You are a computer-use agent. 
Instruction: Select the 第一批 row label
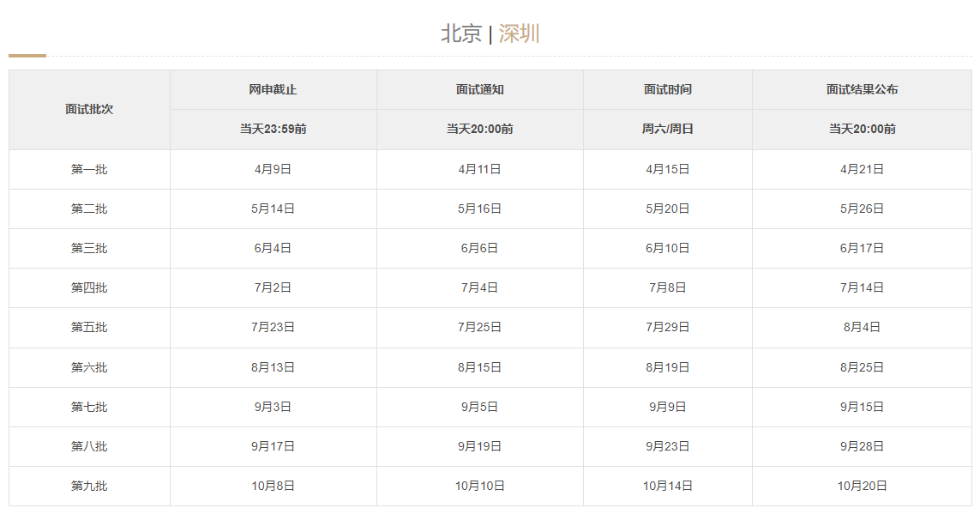click(89, 169)
